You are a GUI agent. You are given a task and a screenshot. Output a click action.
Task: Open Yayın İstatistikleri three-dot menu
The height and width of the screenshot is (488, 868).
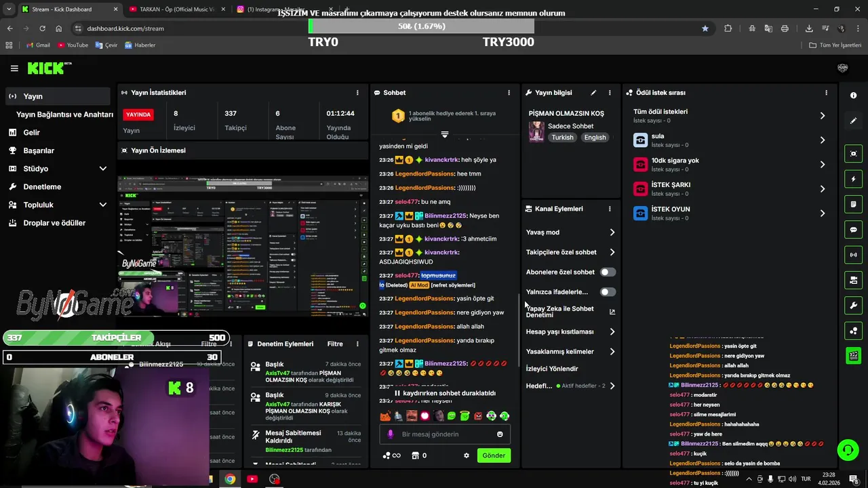357,93
